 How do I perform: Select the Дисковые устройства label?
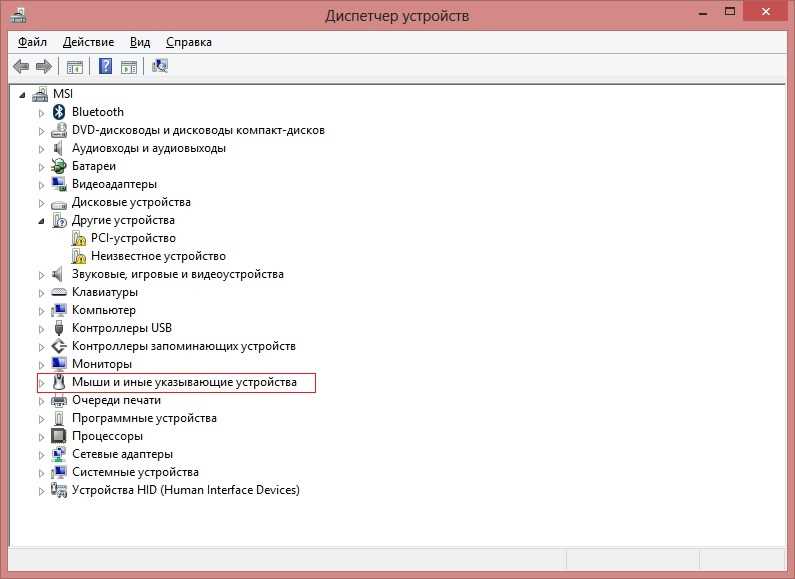click(x=131, y=202)
